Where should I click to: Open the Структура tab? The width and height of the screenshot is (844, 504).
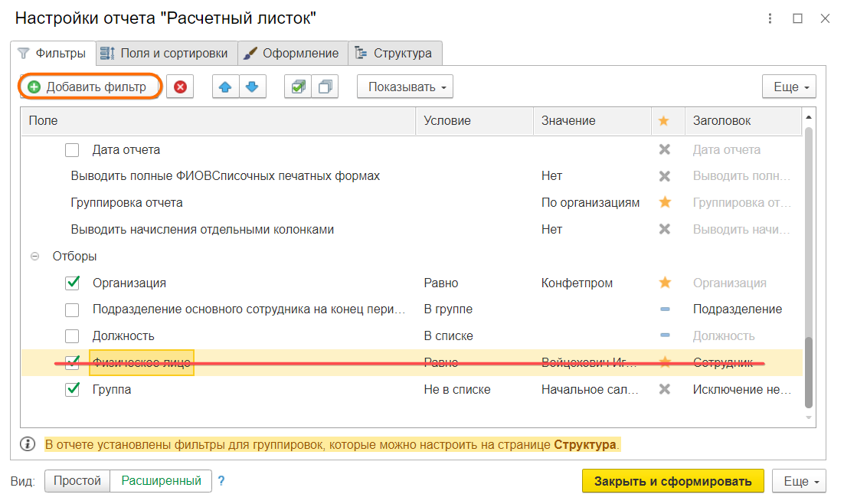pos(395,54)
